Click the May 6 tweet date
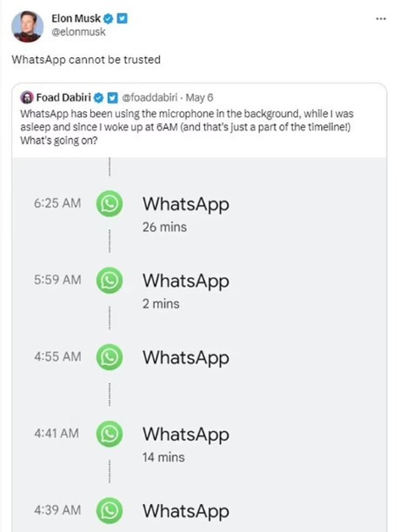 tap(200, 98)
